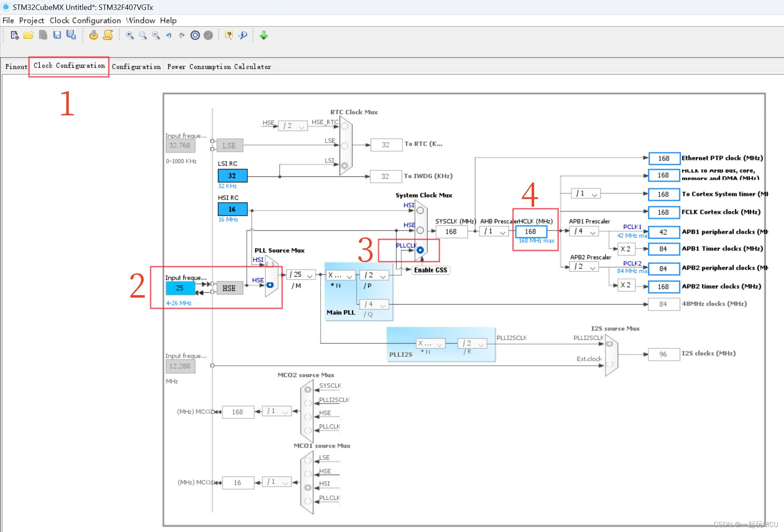The image size is (784, 532).
Task: Open the APB2 Prescaler dropdown
Action: (584, 267)
